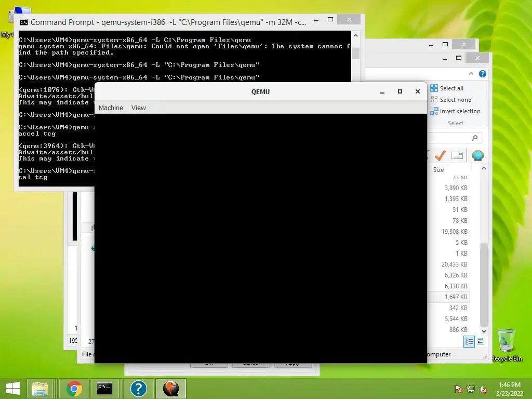Open the Windows Start button

tap(13, 389)
